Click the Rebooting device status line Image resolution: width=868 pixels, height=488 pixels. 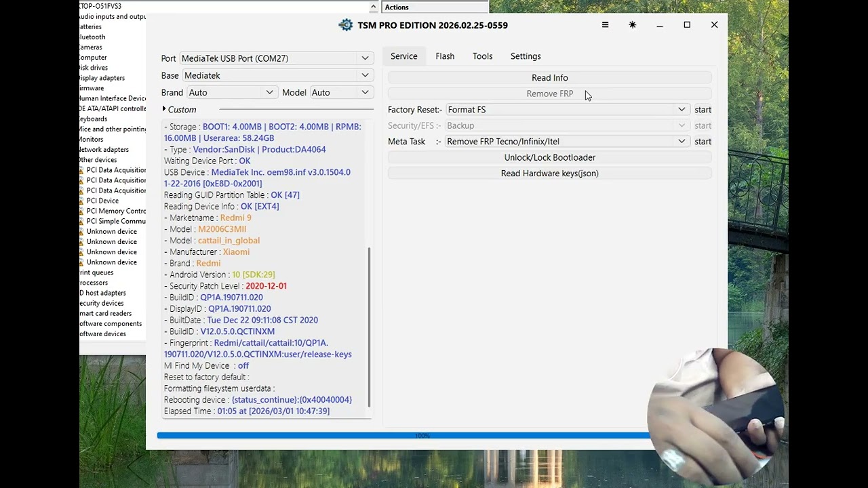point(258,400)
